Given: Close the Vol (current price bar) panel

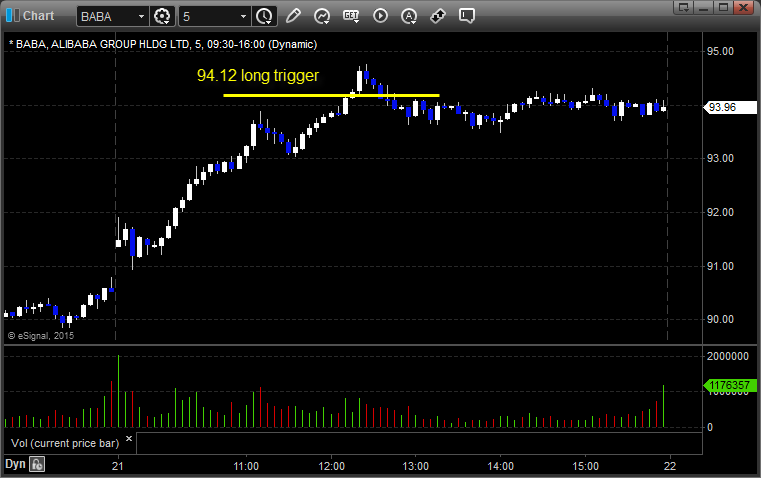Looking at the screenshot, I should [129, 439].
